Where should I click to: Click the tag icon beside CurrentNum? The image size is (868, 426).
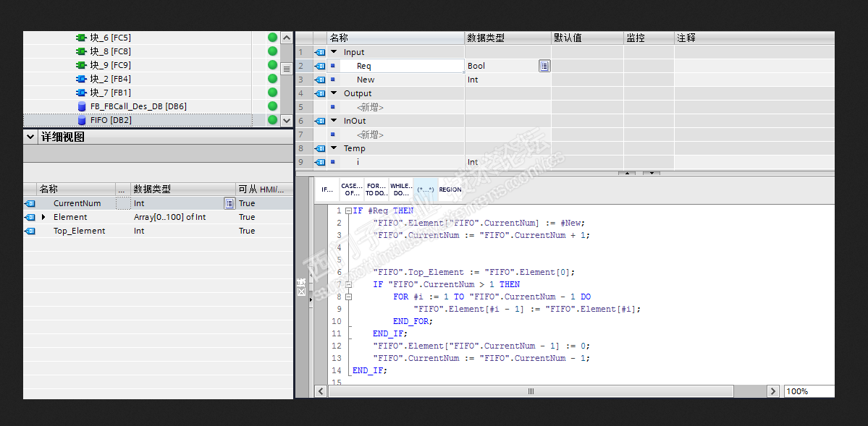coord(30,203)
